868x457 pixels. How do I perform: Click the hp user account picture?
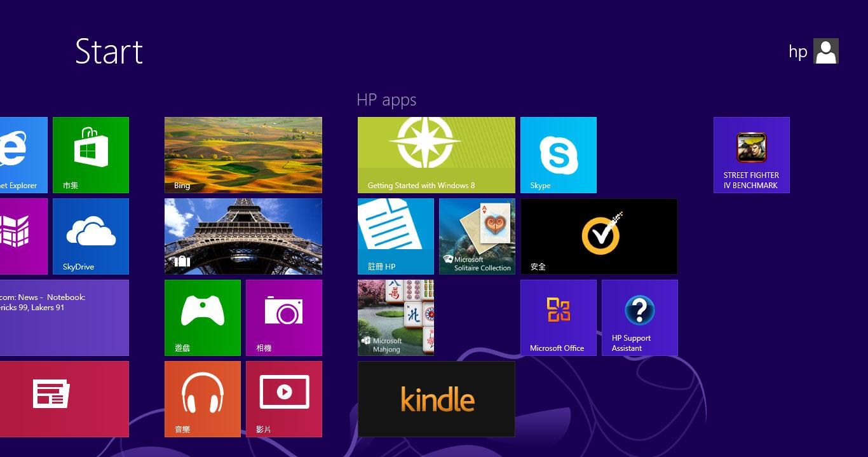tap(825, 51)
